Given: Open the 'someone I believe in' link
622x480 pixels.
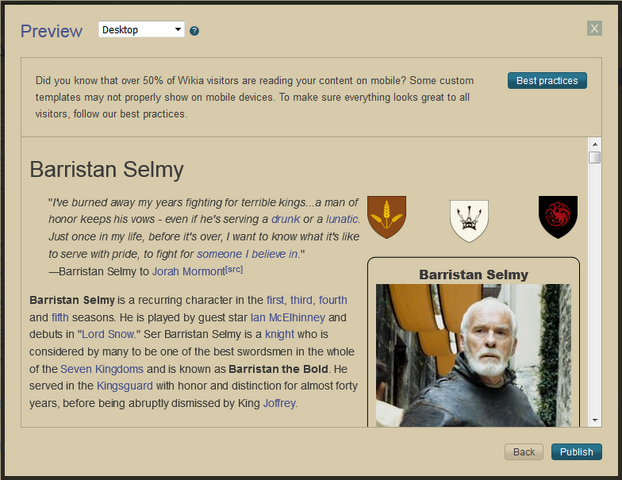Looking at the screenshot, I should click(247, 254).
